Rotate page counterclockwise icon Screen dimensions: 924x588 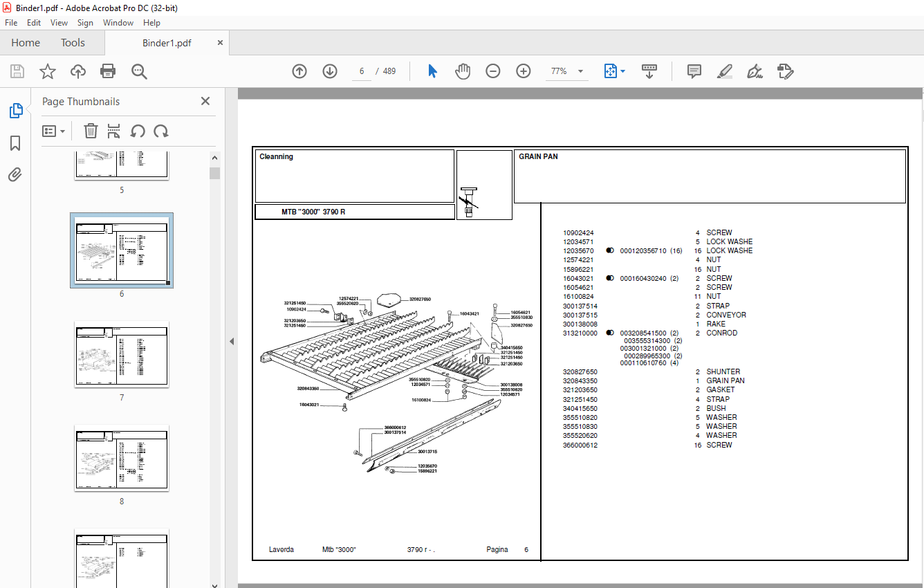click(138, 131)
